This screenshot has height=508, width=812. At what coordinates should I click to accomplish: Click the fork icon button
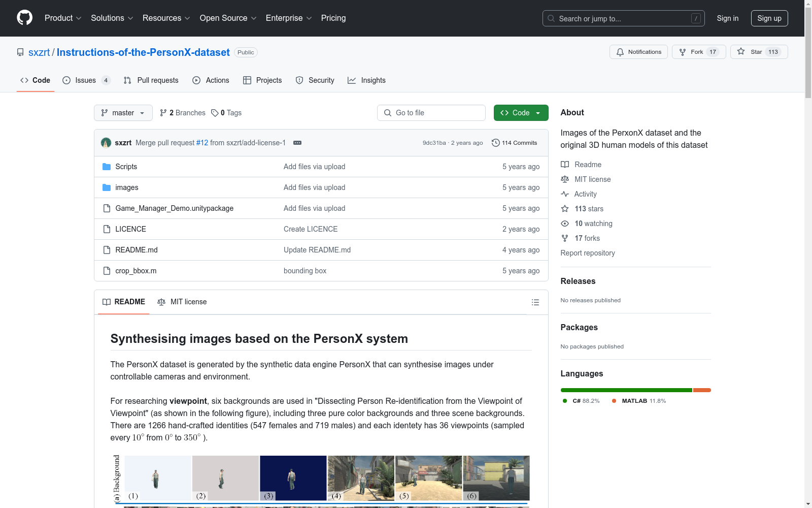coord(683,52)
